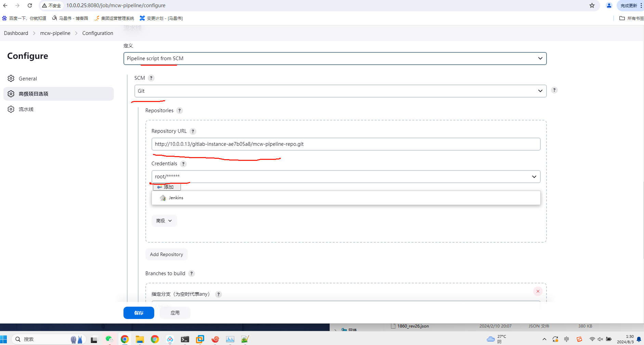Show help for Repository URL
Image resolution: width=644 pixels, height=345 pixels.
(x=193, y=131)
